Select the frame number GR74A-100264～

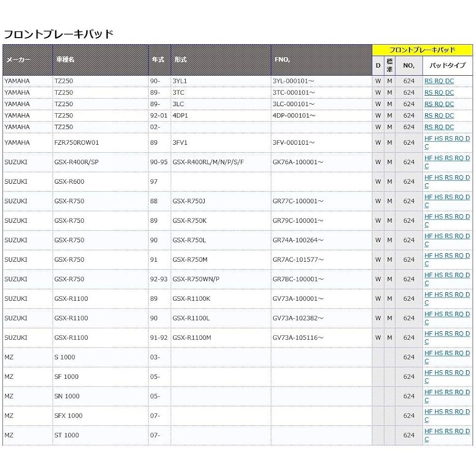pos(298,240)
